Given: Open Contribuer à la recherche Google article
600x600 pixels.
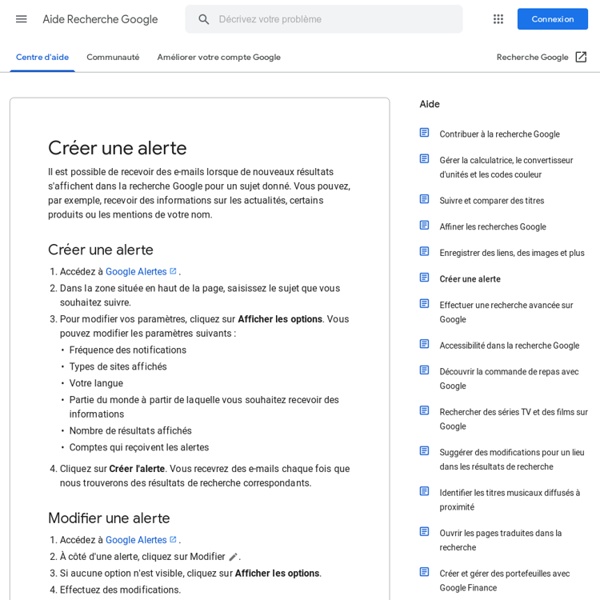Looking at the screenshot, I should pyautogui.click(x=499, y=134).
